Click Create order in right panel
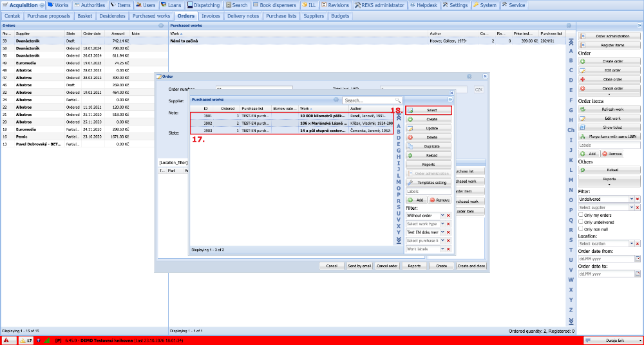The width and height of the screenshot is (644, 345). (x=609, y=61)
